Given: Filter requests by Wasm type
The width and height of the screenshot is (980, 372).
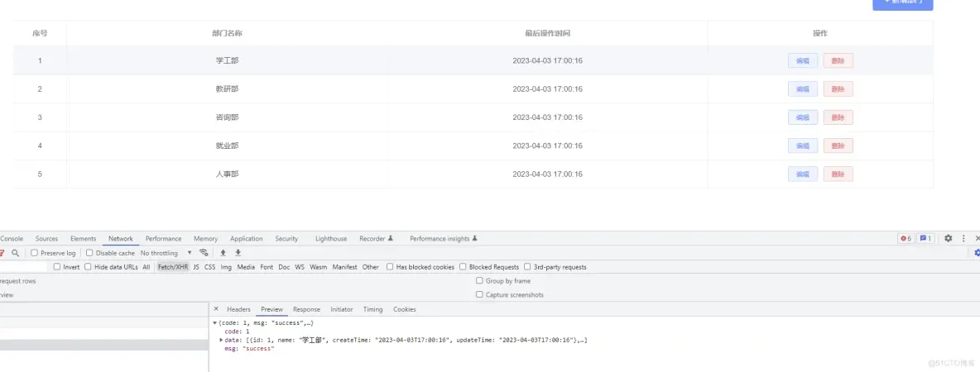Looking at the screenshot, I should pyautogui.click(x=319, y=266).
